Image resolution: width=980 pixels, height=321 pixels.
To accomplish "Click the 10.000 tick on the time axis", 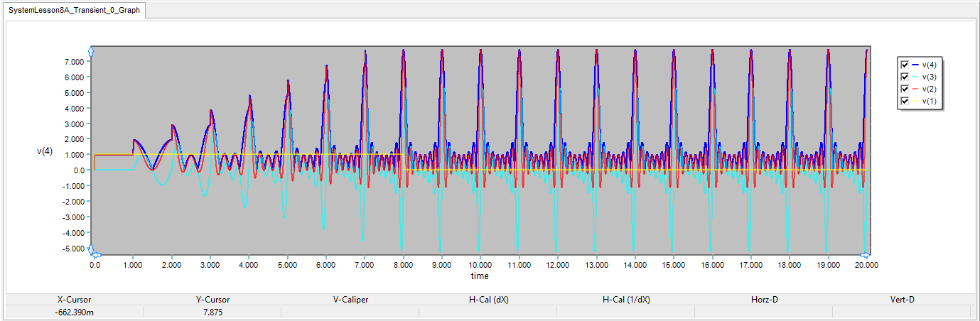I will [480, 264].
